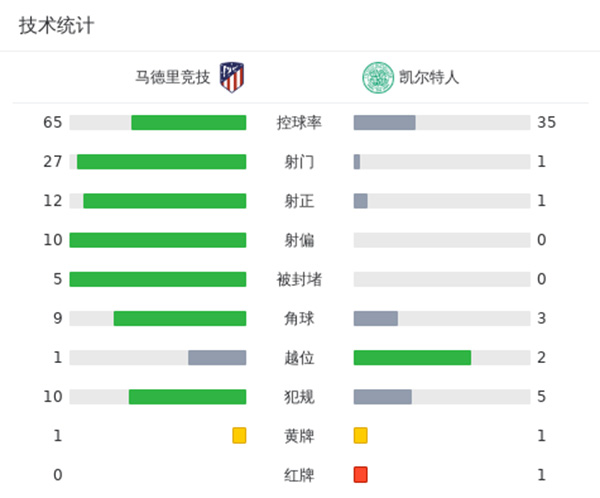Click the 控球率 stat label
This screenshot has width=600, height=498.
[x=299, y=123]
